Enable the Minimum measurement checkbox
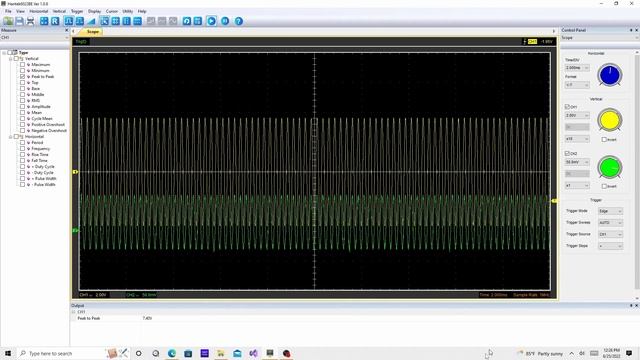The image size is (640, 360). (23, 71)
